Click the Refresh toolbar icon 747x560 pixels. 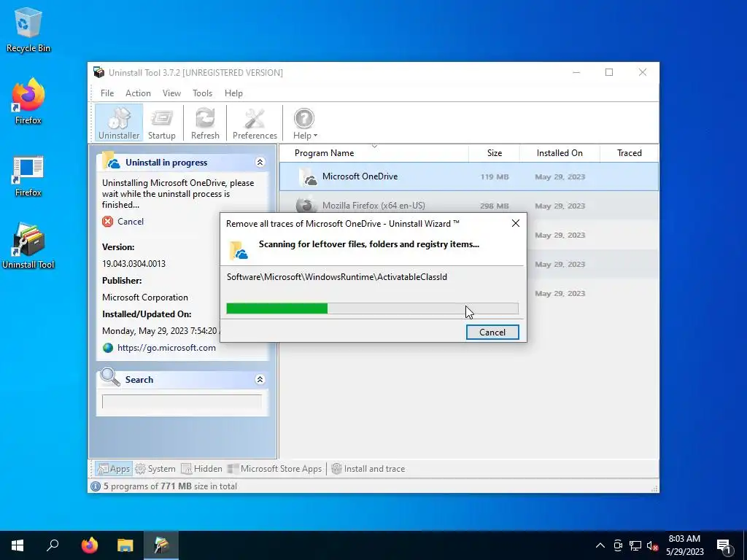(x=205, y=123)
